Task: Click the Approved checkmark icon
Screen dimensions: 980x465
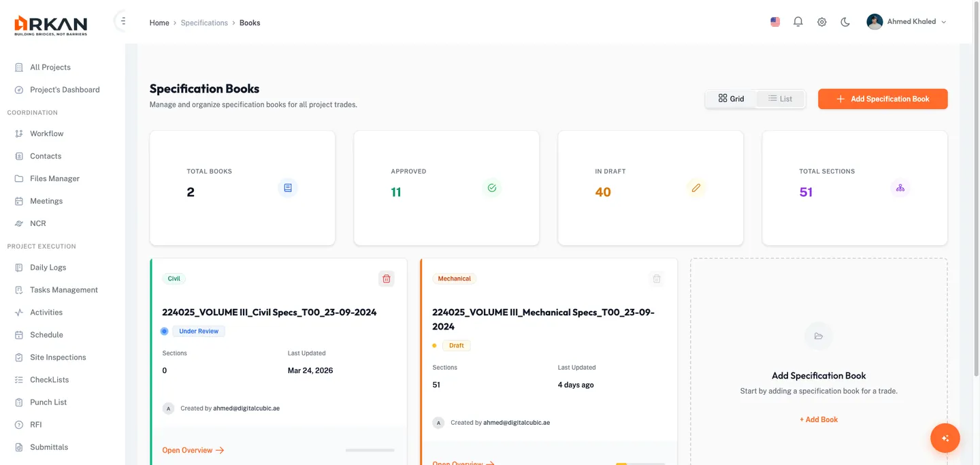Action: [492, 188]
